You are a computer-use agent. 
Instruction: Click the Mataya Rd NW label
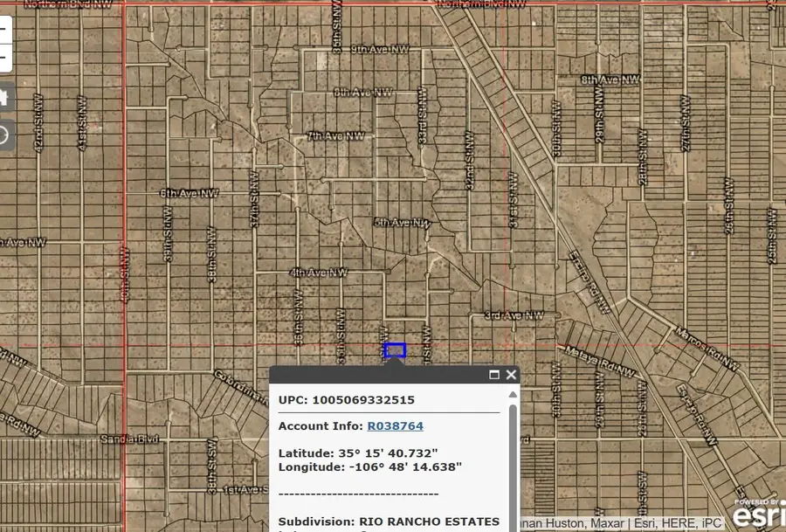point(599,361)
